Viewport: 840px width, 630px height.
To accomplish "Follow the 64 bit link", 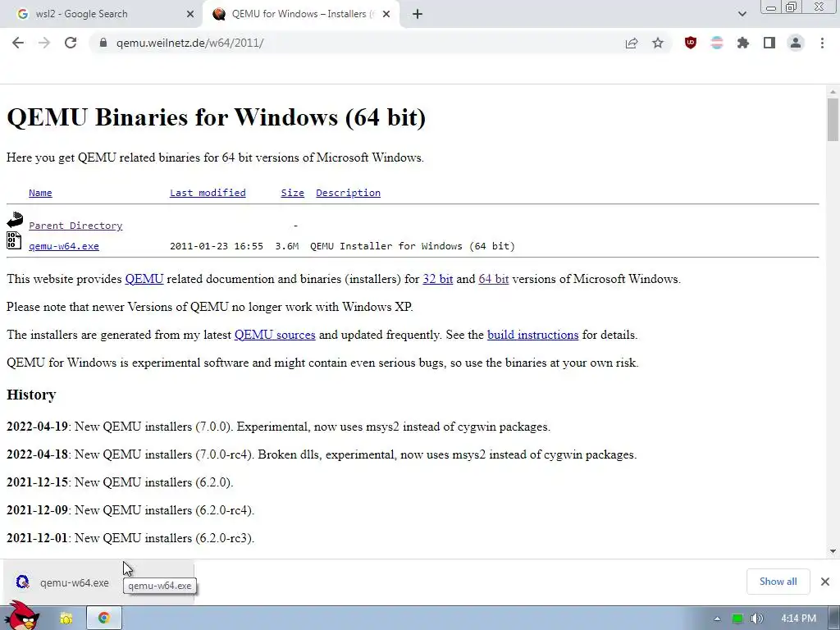I will click(x=493, y=279).
